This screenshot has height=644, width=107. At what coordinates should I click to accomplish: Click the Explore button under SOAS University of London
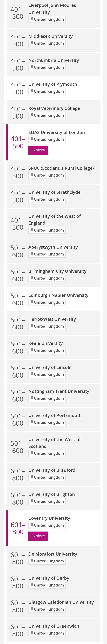38,150
